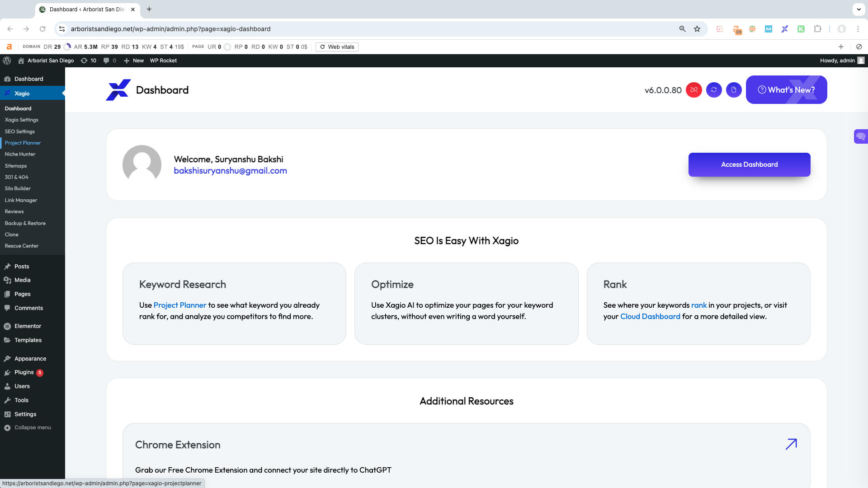Click the rank link in Rank card
This screenshot has width=868, height=488.
coord(698,305)
